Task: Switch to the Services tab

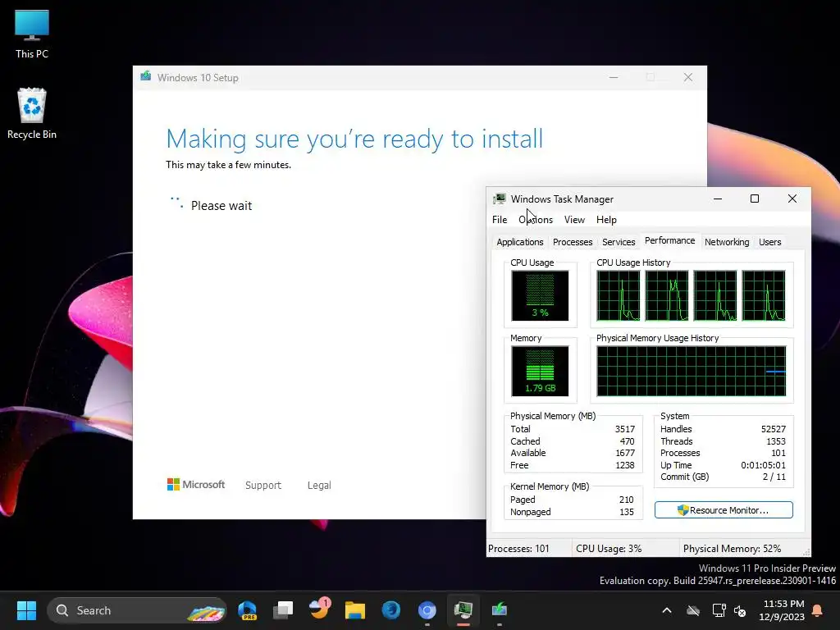Action: tap(619, 242)
